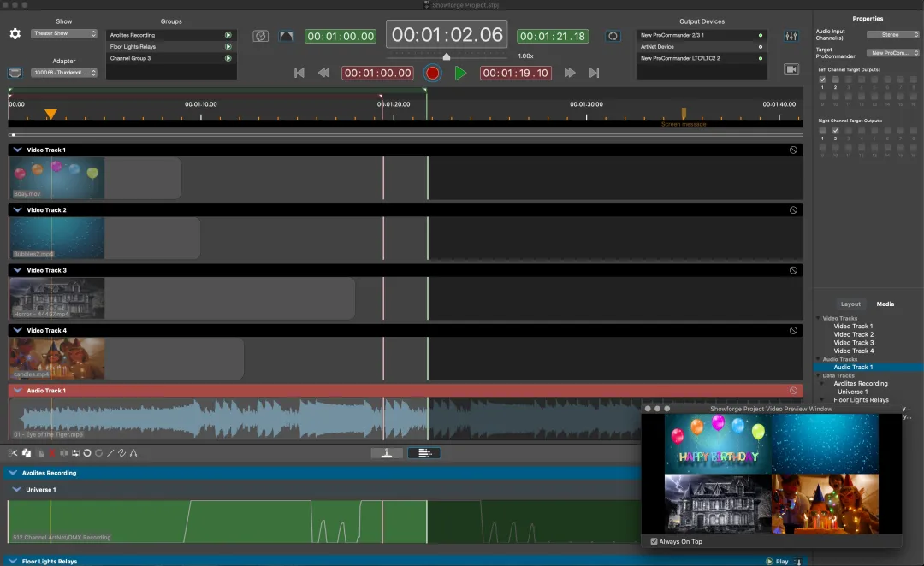Toggle the fade envelope icon near transport
Screen dimensions: 924x566
pos(287,36)
